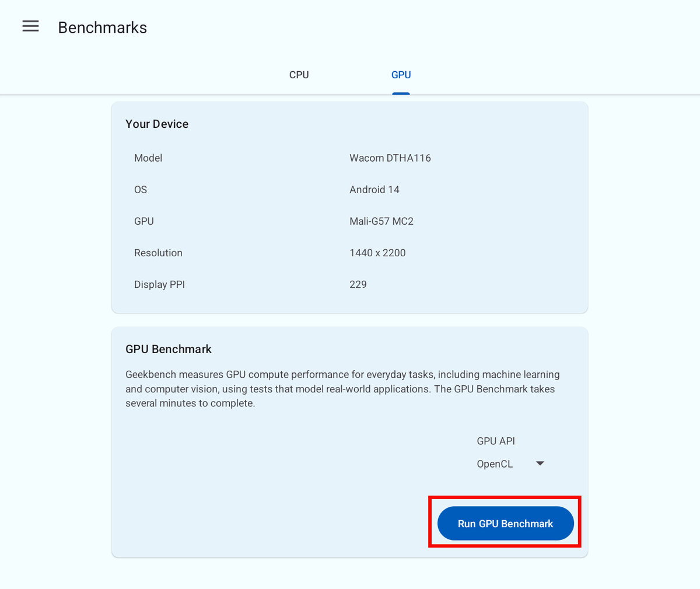This screenshot has width=700, height=589.
Task: Select the Mali-G57 MC2 GPU value
Action: tap(381, 221)
